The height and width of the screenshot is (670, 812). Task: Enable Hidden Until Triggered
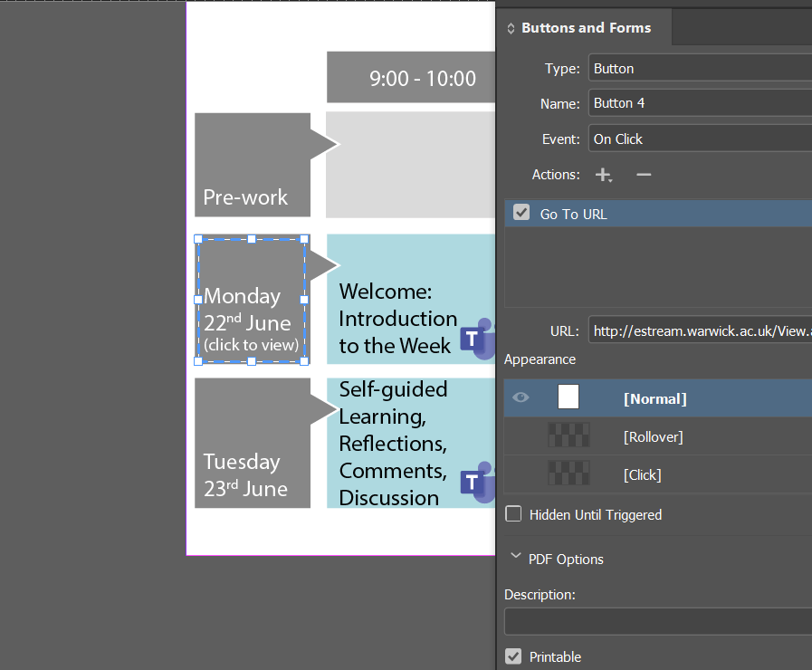click(513, 512)
